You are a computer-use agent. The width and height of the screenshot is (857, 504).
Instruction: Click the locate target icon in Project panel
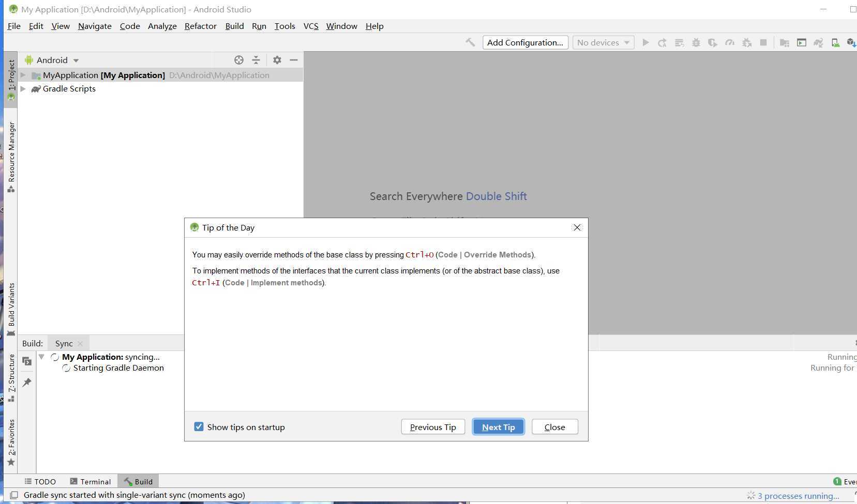239,60
